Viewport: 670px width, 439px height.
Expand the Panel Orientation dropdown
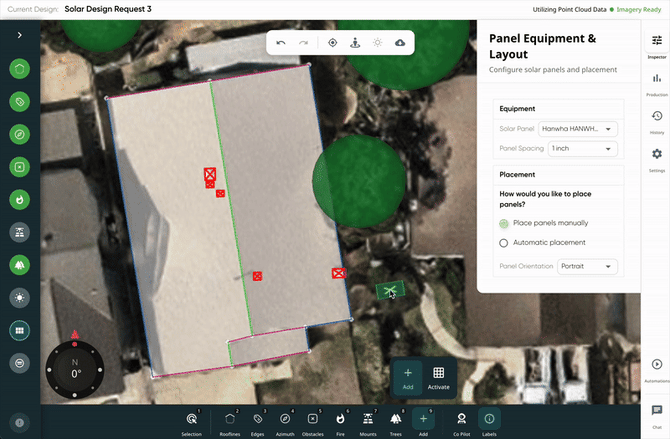(x=589, y=267)
